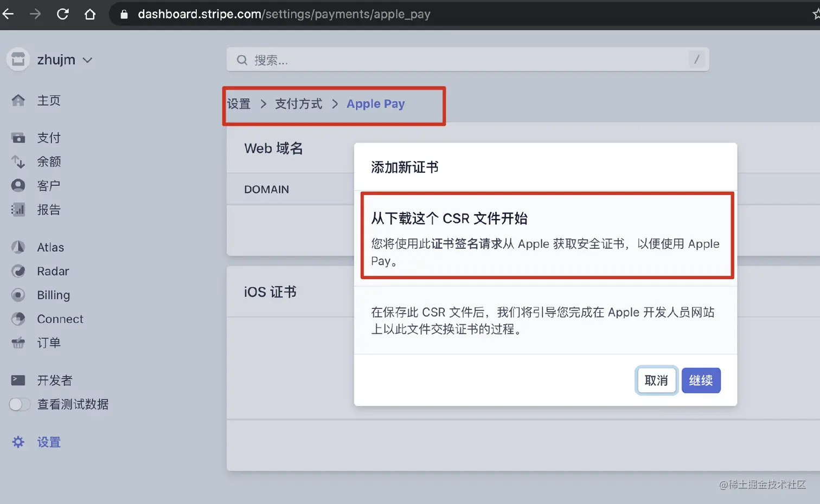Go to the browser home page icon
The image size is (820, 504).
pyautogui.click(x=90, y=14)
